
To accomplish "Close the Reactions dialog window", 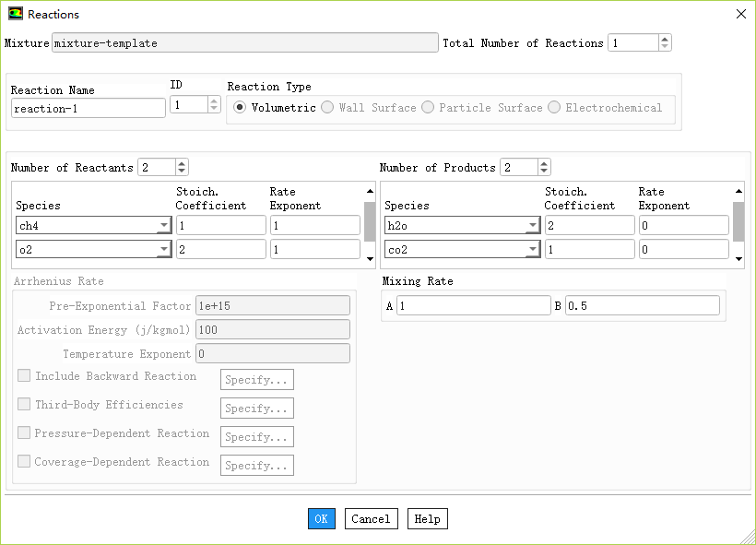I will [x=740, y=14].
